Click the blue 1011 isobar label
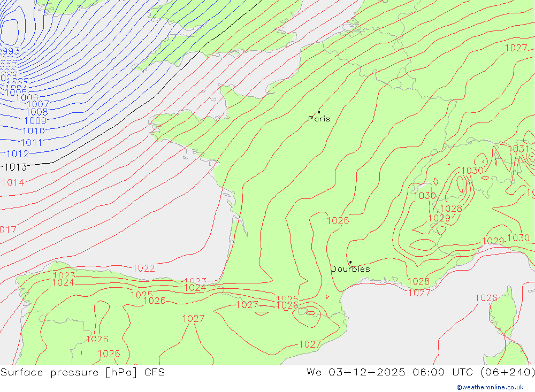 pos(32,143)
